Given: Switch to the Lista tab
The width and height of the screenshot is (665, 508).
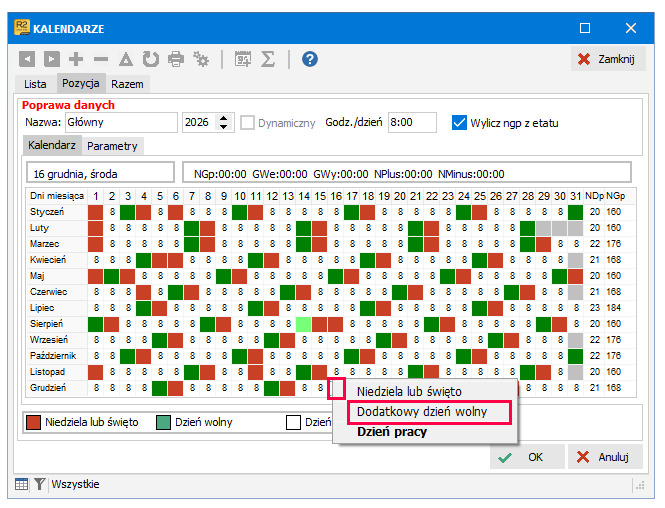Looking at the screenshot, I should point(35,84).
